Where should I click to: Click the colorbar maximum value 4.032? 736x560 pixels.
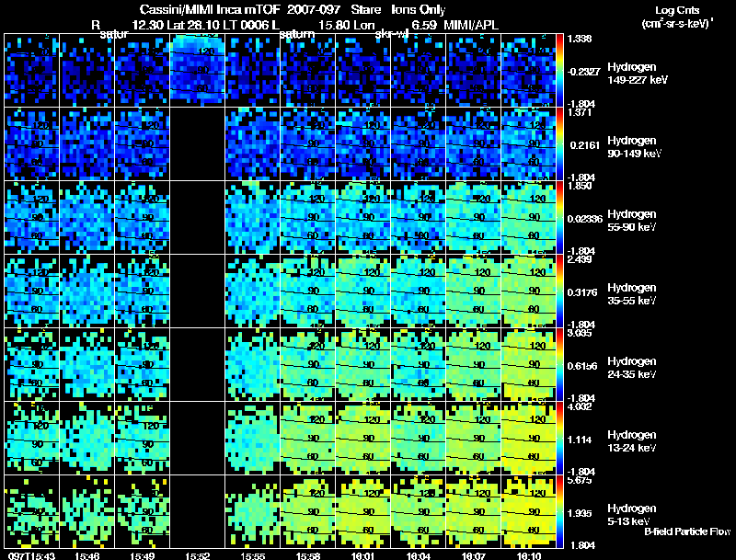pos(580,406)
